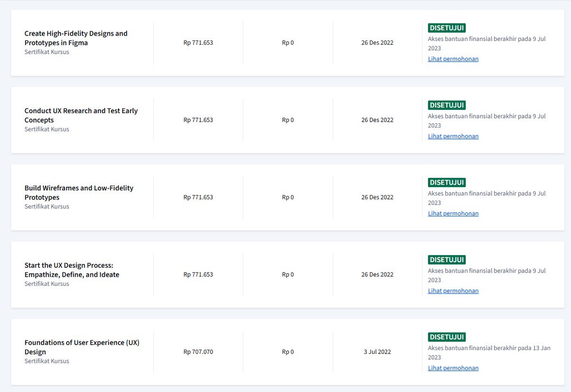Click the 3 Jul 2022 date
The height and width of the screenshot is (392, 571).
tap(377, 352)
